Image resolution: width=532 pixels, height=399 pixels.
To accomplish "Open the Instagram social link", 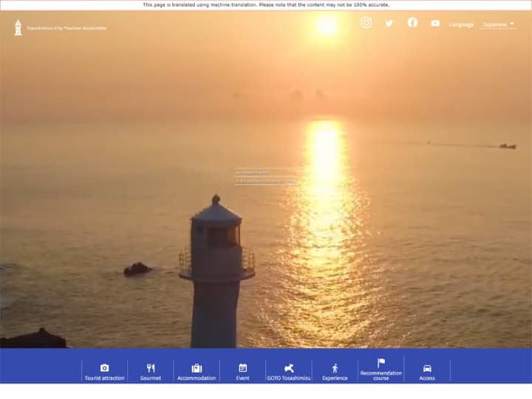I will point(366,22).
